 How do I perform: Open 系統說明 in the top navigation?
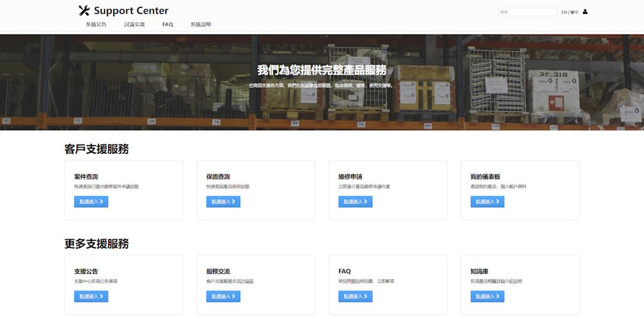click(201, 24)
